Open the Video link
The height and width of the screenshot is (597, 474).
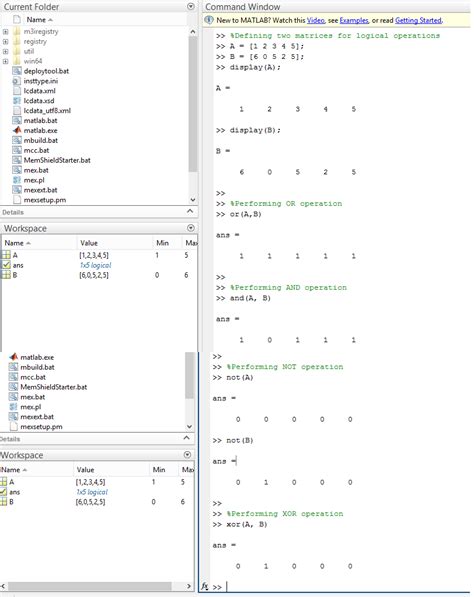coord(316,20)
